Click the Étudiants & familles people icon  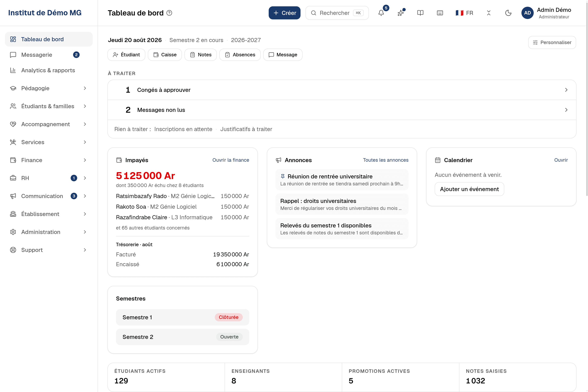pos(13,106)
